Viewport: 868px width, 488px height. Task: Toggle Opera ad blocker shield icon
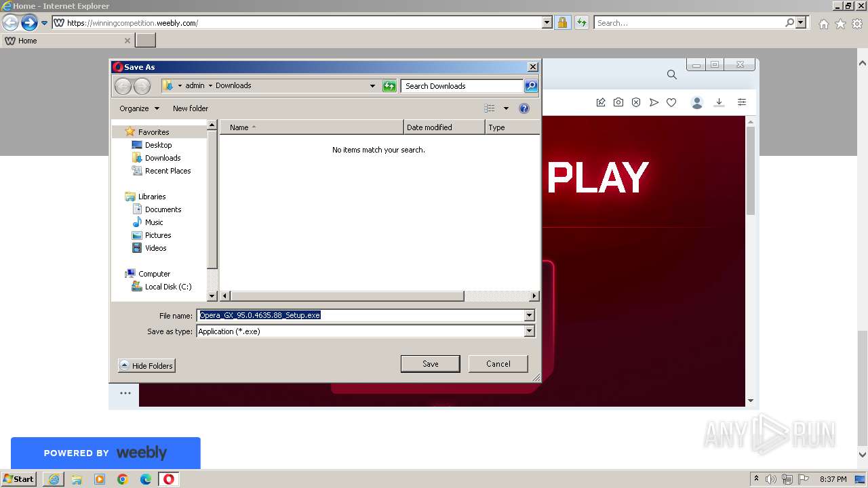coord(636,102)
